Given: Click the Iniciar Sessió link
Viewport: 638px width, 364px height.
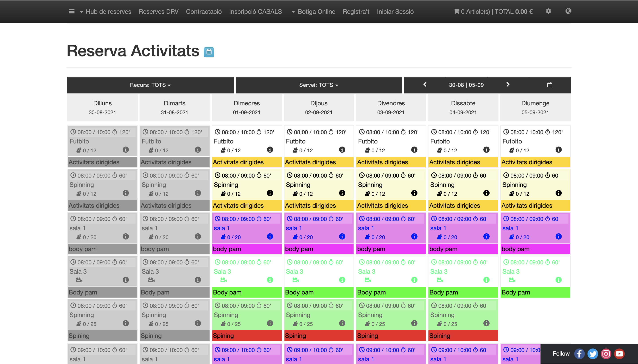Looking at the screenshot, I should coord(395,12).
